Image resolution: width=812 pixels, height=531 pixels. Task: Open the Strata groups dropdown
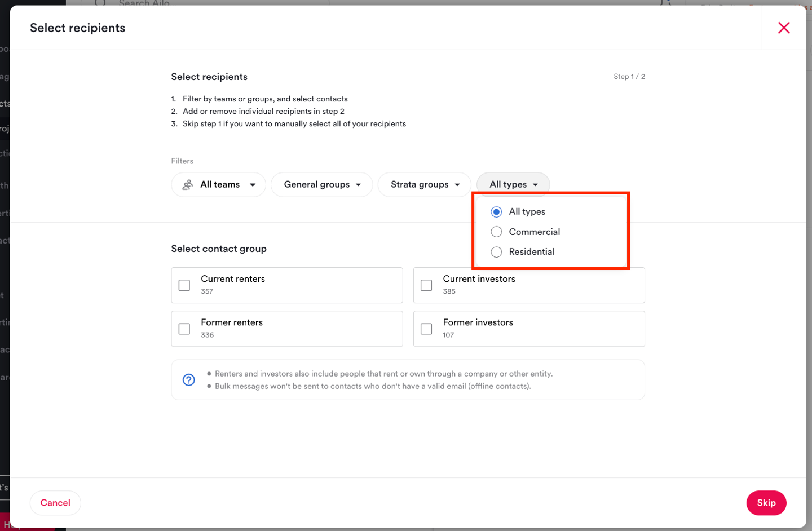[424, 185]
